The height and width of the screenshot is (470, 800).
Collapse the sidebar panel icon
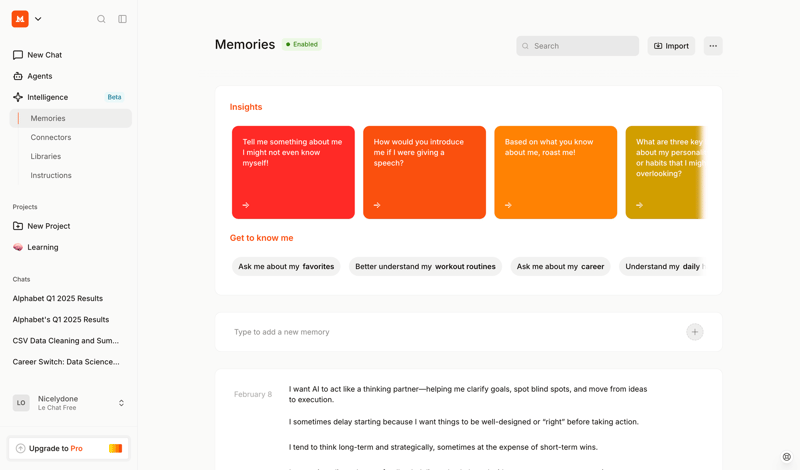click(122, 19)
